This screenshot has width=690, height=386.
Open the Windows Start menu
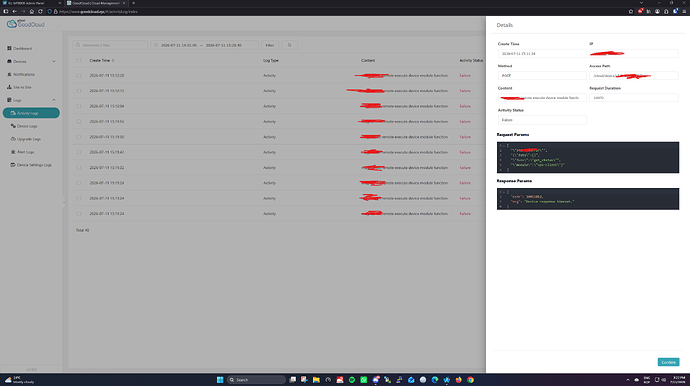point(220,379)
